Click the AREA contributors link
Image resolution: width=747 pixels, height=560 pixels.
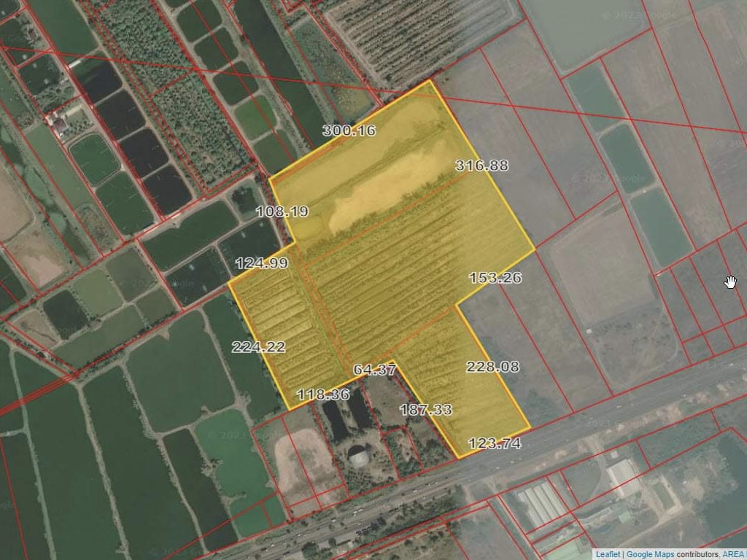(x=733, y=554)
